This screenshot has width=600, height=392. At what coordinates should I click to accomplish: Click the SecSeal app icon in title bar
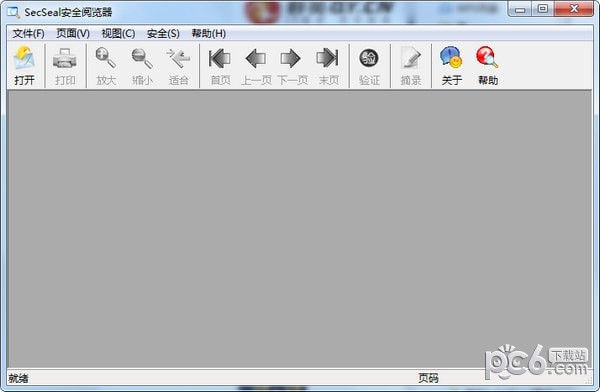coord(13,12)
